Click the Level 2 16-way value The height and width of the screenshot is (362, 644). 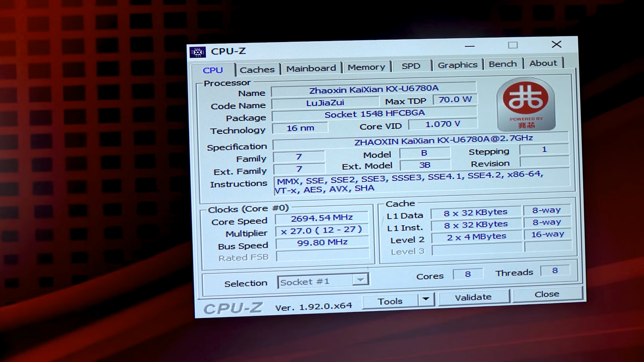(547, 234)
